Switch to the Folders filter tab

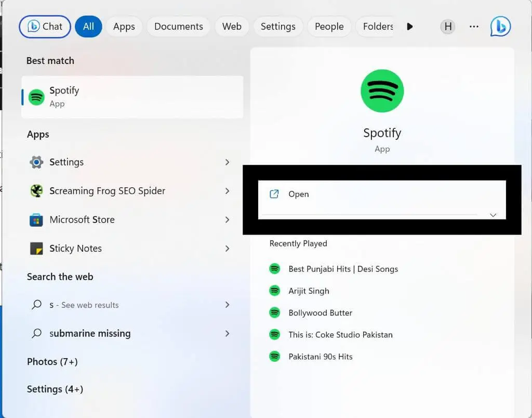tap(375, 27)
